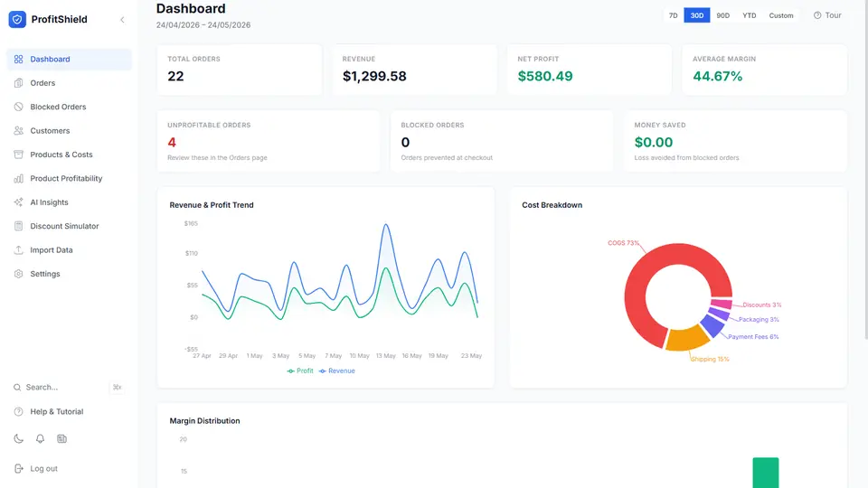
Task: Click the 'COGS 73%' chart label
Action: click(623, 243)
